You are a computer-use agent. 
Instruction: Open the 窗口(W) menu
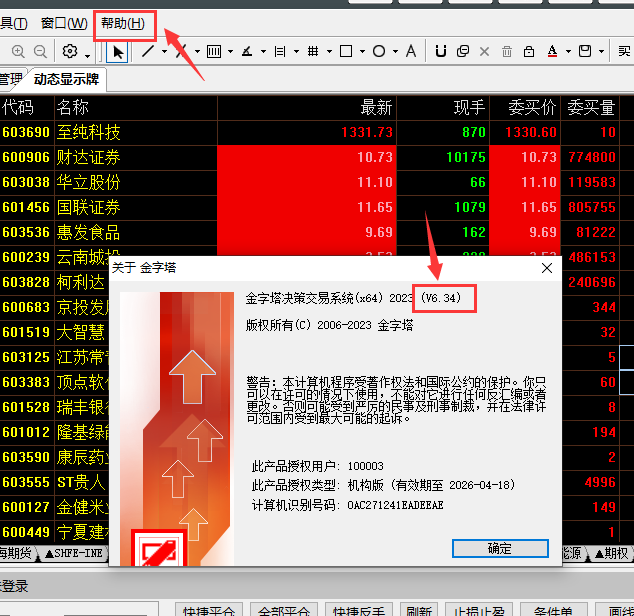pos(64,24)
